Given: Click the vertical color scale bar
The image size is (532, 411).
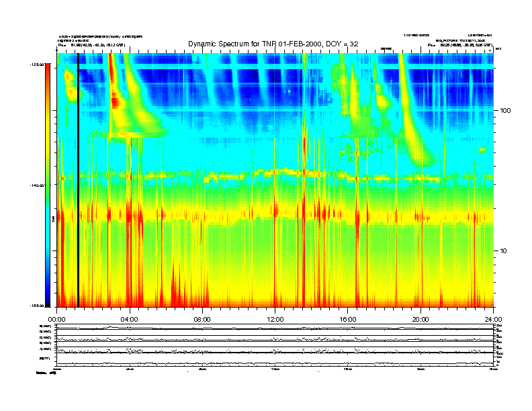Looking at the screenshot, I should tap(48, 185).
